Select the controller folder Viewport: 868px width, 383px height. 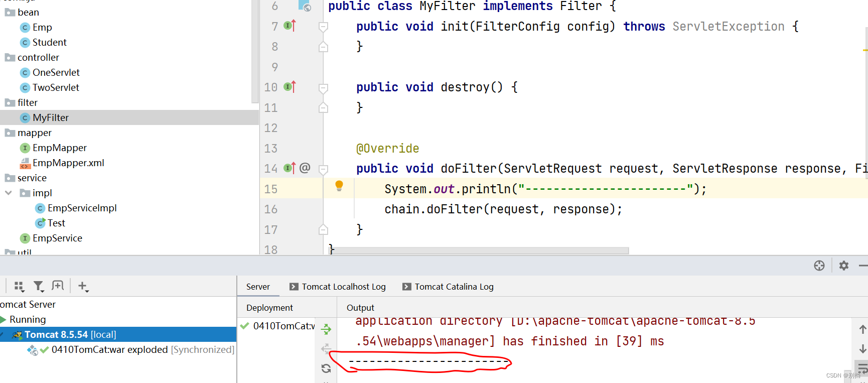38,57
